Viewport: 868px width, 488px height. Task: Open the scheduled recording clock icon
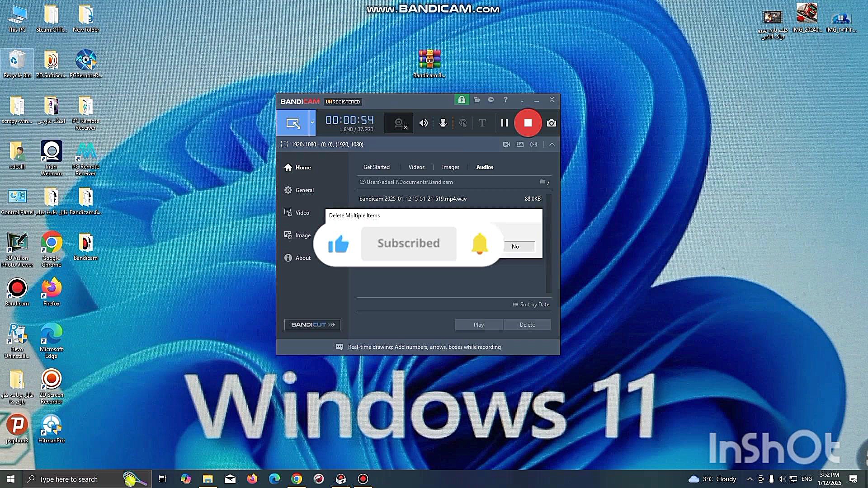491,100
